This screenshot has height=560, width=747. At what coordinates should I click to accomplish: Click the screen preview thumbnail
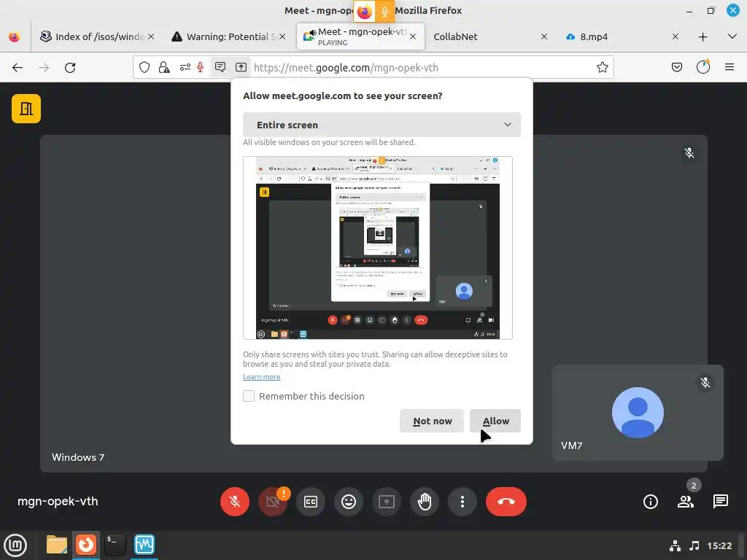click(x=378, y=248)
